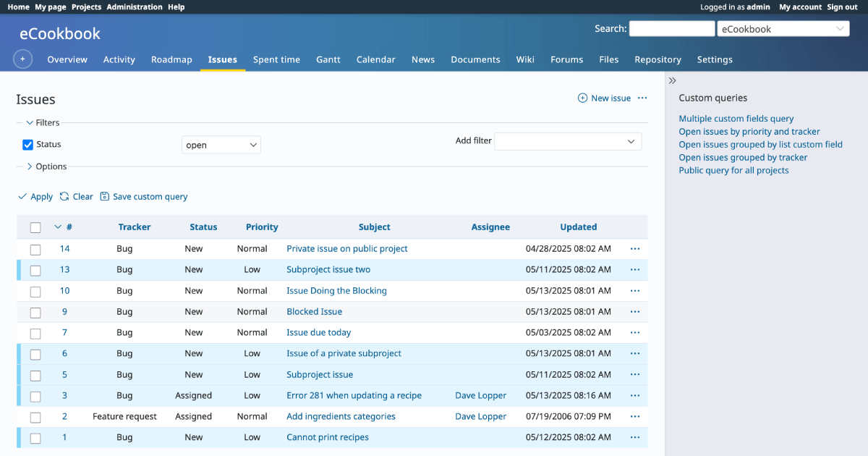Open actions menu for issue 1 row

tap(635, 438)
